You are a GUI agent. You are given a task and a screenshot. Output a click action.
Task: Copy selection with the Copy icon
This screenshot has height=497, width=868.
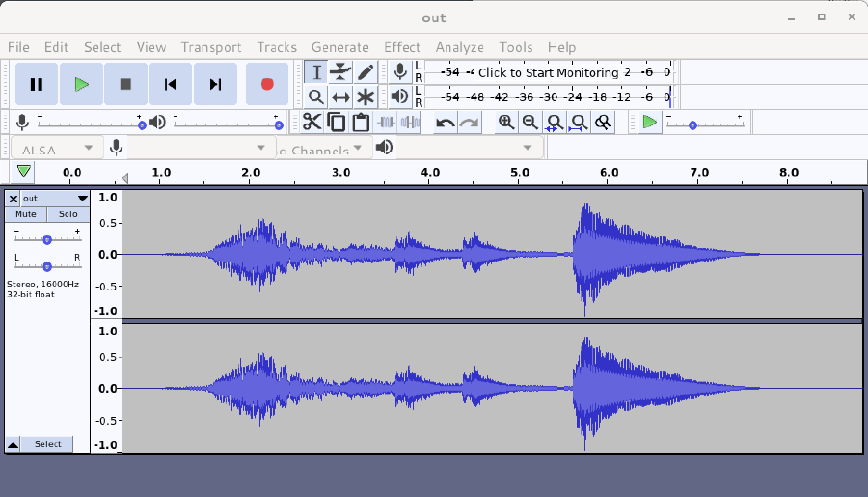pyautogui.click(x=337, y=122)
